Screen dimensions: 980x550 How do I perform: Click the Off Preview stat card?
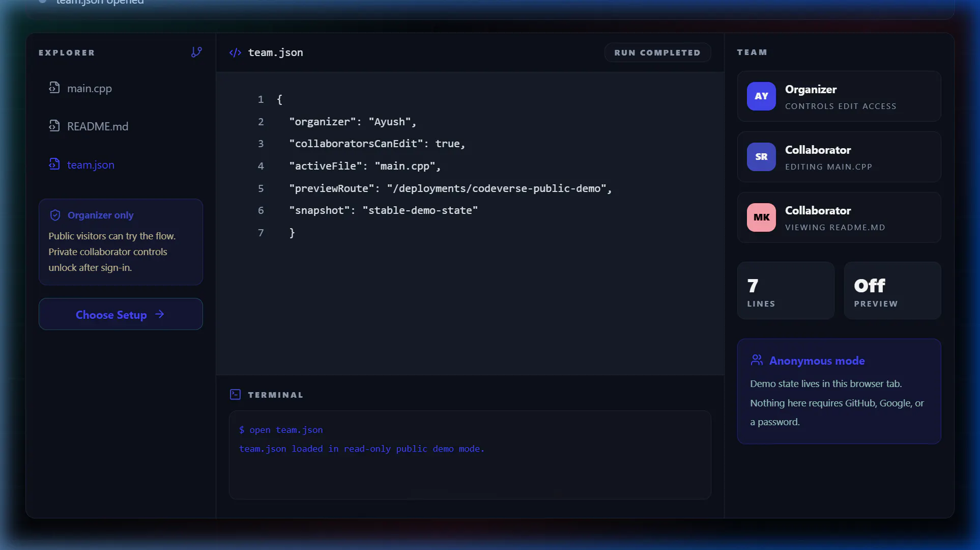(x=892, y=291)
